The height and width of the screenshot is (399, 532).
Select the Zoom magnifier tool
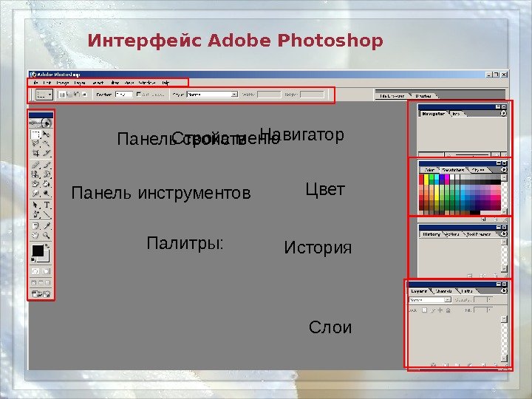tap(47, 235)
